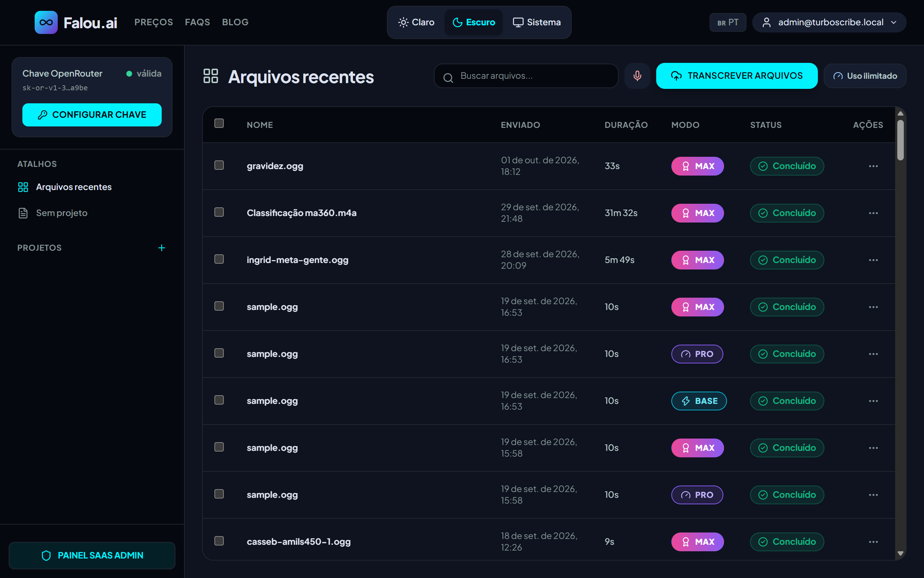Open casseb-amils450-1.ogg file
924x578 pixels.
[x=298, y=542]
